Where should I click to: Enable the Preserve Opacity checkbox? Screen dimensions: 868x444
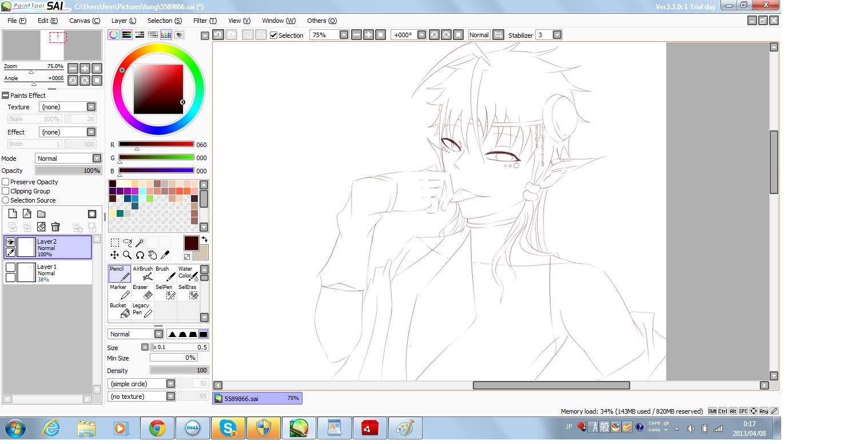click(x=6, y=182)
